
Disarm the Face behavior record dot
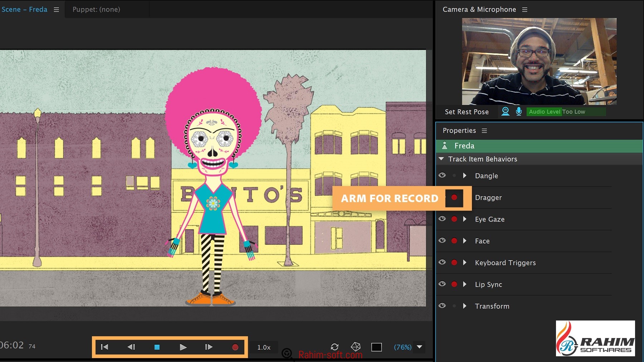454,241
